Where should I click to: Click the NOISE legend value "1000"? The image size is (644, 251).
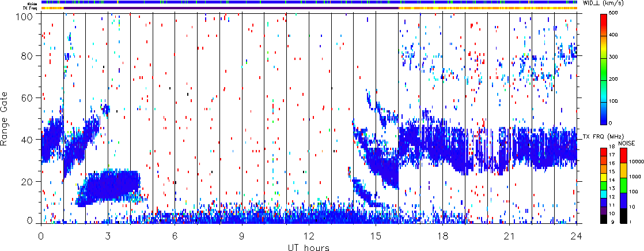click(x=635, y=177)
